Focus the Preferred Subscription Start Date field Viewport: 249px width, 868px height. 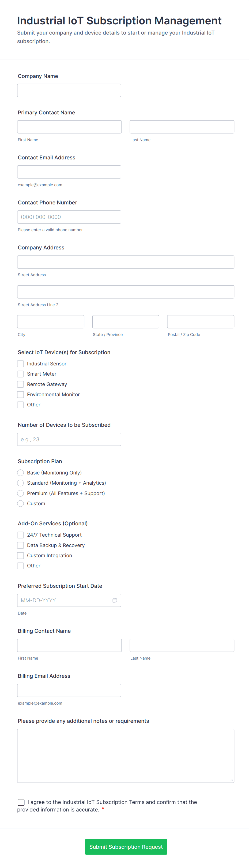point(64,600)
